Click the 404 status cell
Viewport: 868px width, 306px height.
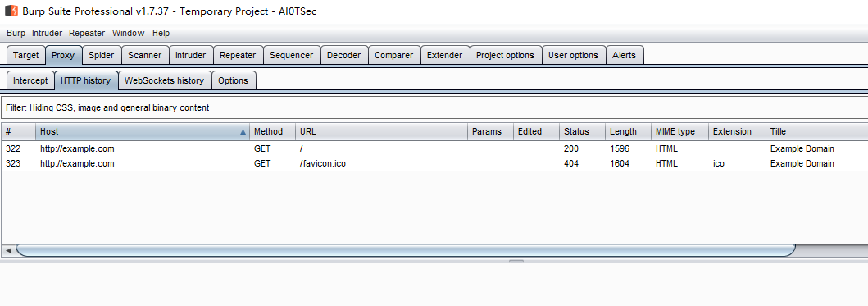coord(570,163)
